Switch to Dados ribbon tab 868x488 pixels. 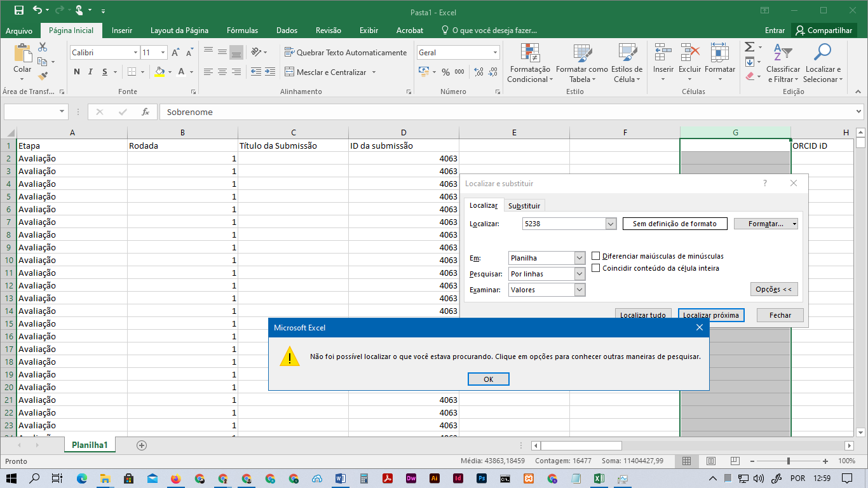tap(287, 30)
